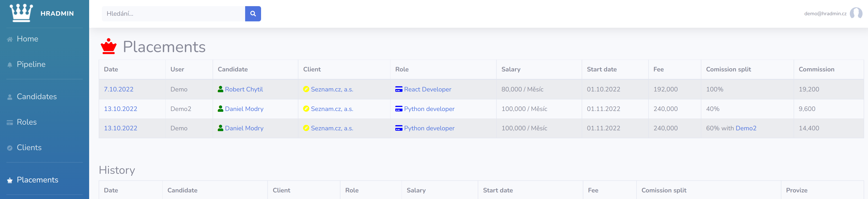Click the Clients compass icon in sidebar
This screenshot has width=868, height=199.
(x=10, y=148)
